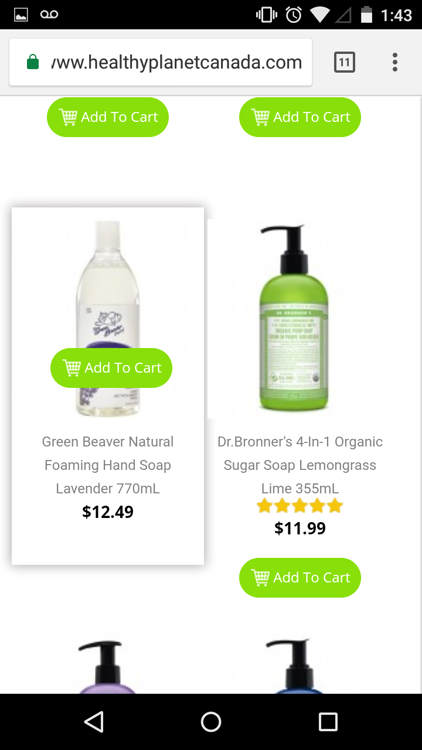Image resolution: width=422 pixels, height=750 pixels.
Task: Open the tab switcher showing 11 tabs
Action: click(344, 62)
